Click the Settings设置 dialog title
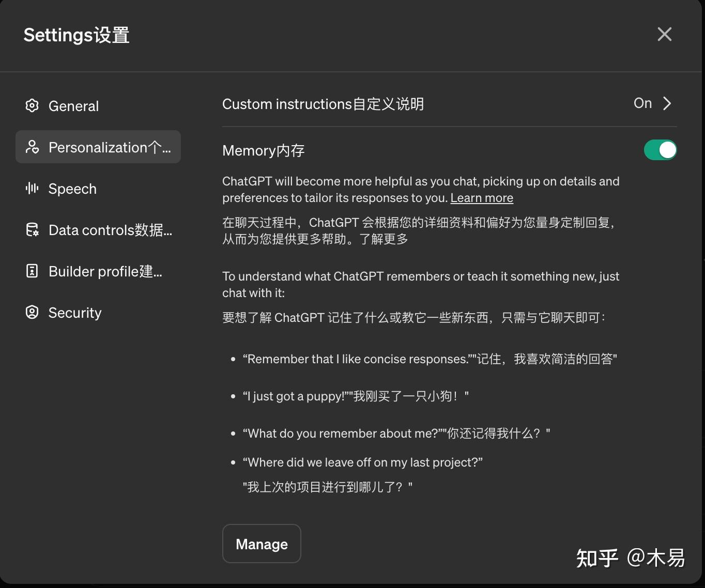705x588 pixels. (76, 34)
